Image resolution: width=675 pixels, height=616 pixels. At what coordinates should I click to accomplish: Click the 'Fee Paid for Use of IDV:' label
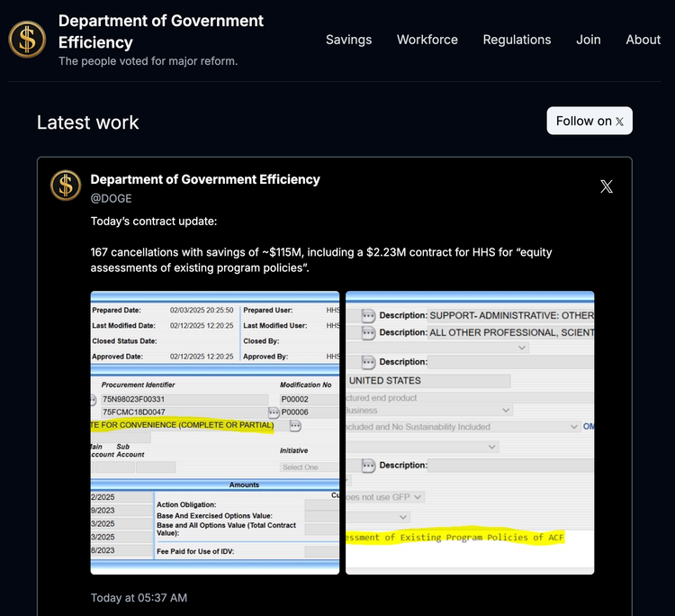pyautogui.click(x=195, y=551)
